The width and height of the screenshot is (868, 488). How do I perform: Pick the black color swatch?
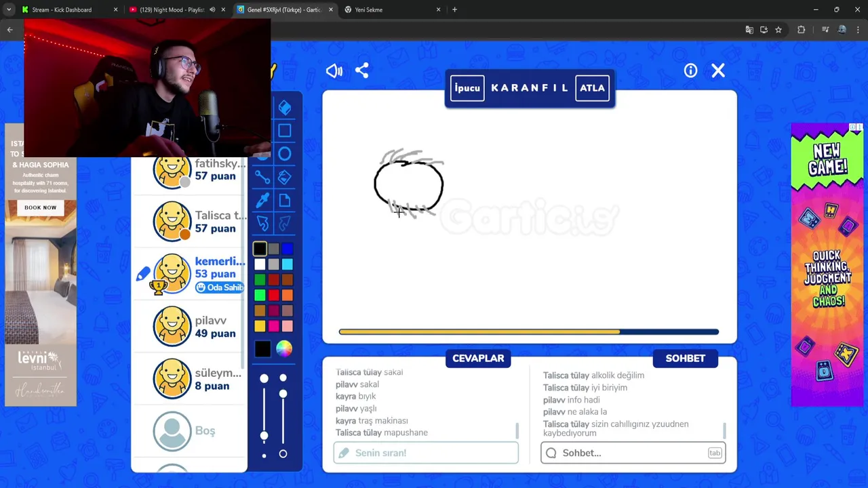[260, 249]
